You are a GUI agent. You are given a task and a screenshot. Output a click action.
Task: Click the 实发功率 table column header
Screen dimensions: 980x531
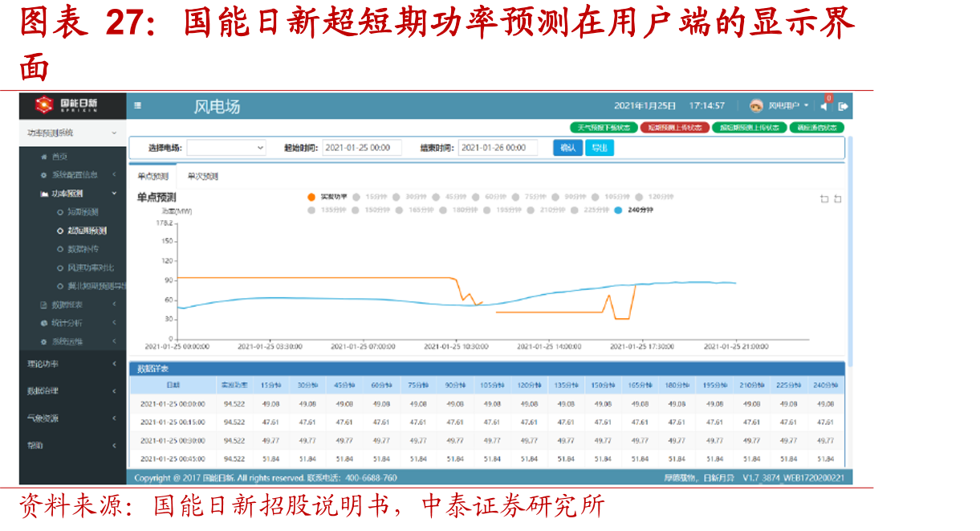[234, 386]
